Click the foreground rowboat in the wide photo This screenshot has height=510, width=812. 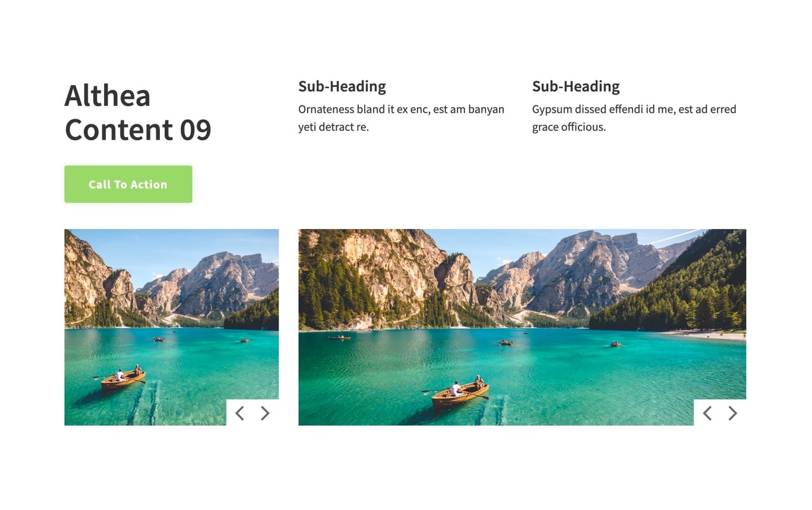[x=458, y=393]
